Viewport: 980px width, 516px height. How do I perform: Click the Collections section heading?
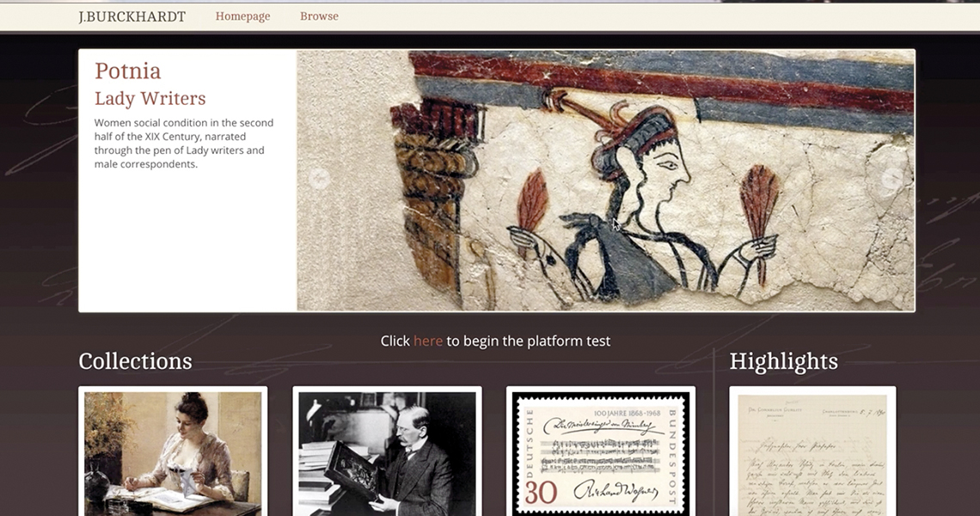click(x=135, y=361)
